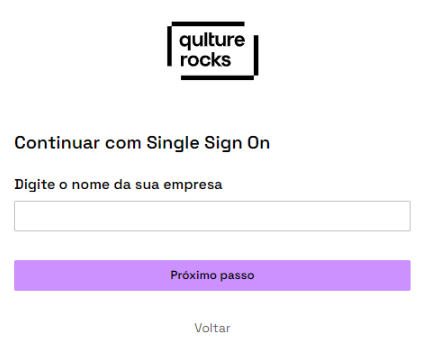Proceed to the next step of SSO login
424x360 pixels.
coord(212,275)
